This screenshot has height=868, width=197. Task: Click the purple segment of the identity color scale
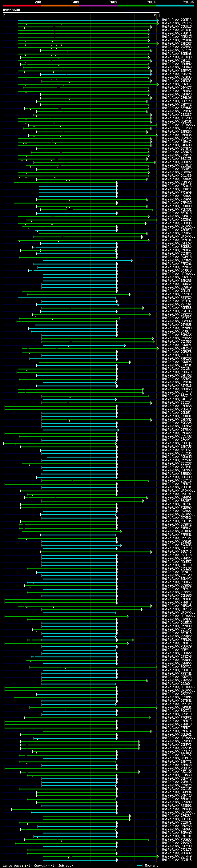[98, 6]
